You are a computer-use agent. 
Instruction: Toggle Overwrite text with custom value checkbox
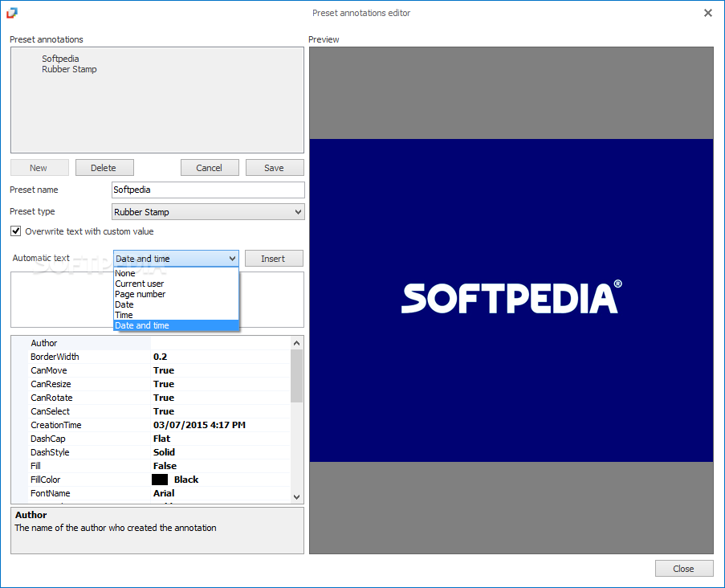tap(16, 231)
